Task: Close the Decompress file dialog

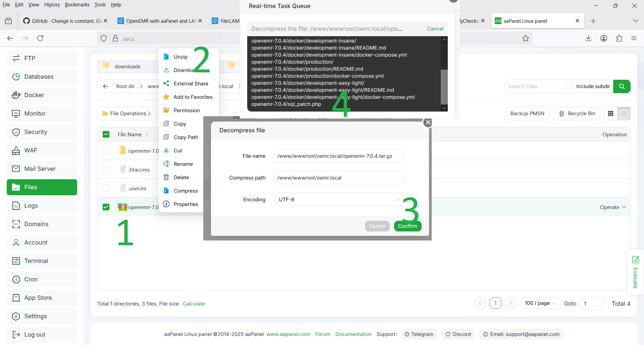Action: click(x=428, y=123)
